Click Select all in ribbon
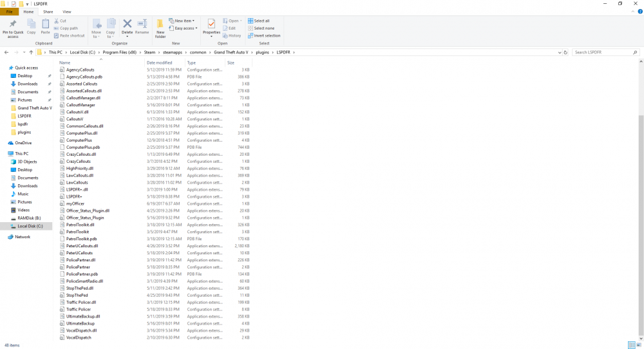This screenshot has height=349, width=644. (x=259, y=21)
